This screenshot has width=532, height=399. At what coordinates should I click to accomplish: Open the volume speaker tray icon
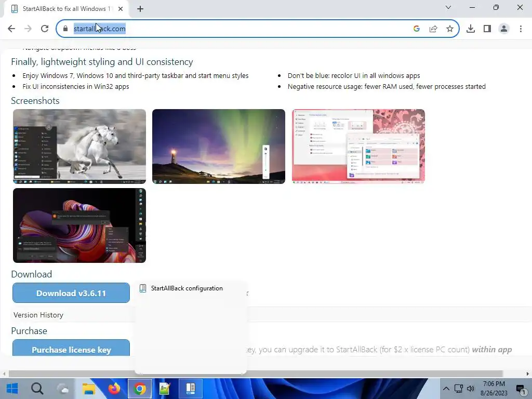click(x=471, y=389)
